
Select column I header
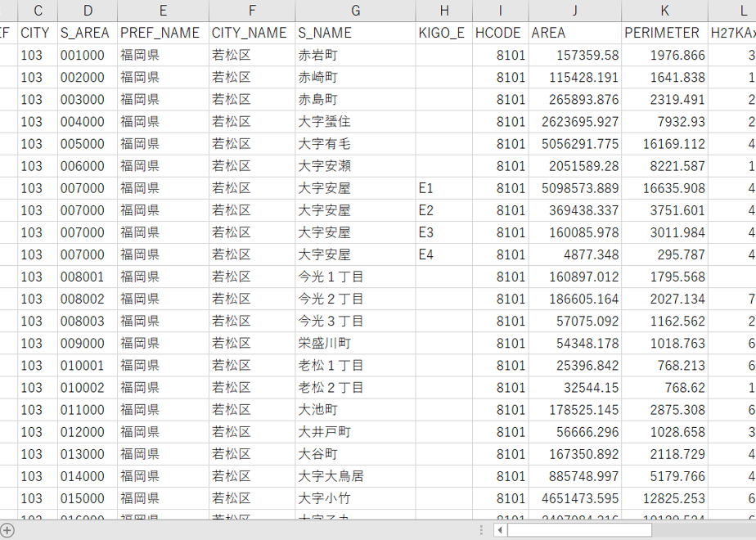[x=501, y=11]
